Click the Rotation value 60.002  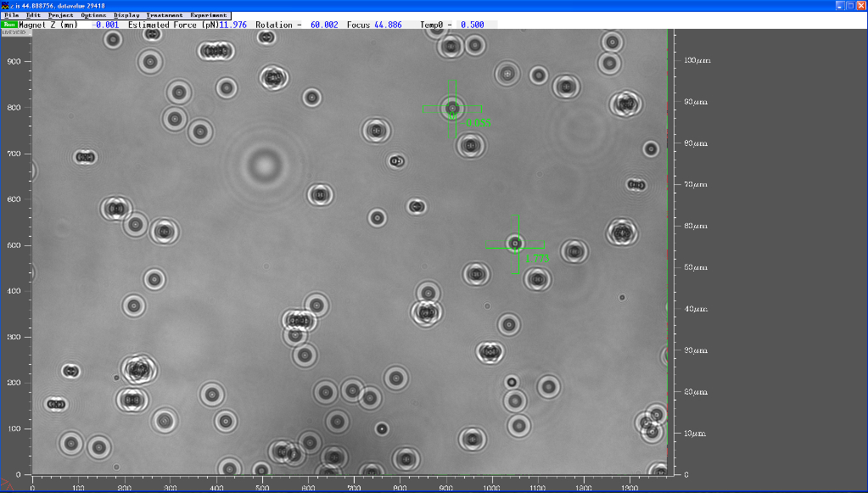(323, 25)
